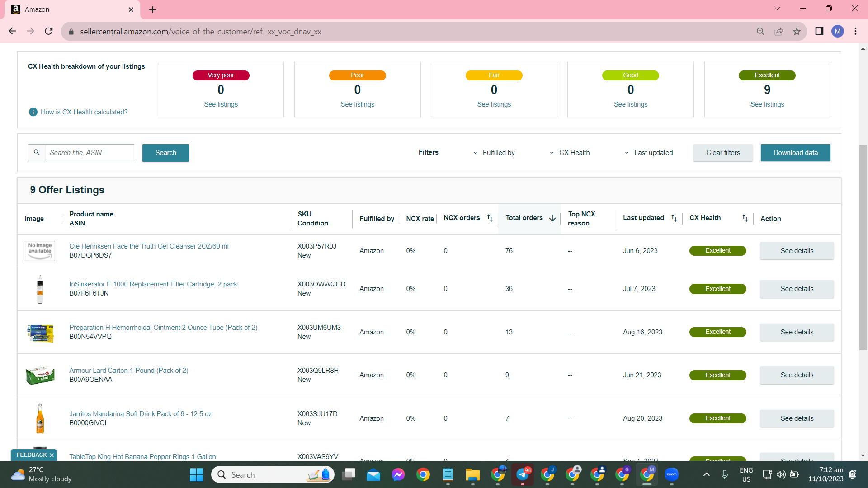The image size is (868, 488).
Task: Open the Chrome profile M avatar
Action: click(837, 31)
